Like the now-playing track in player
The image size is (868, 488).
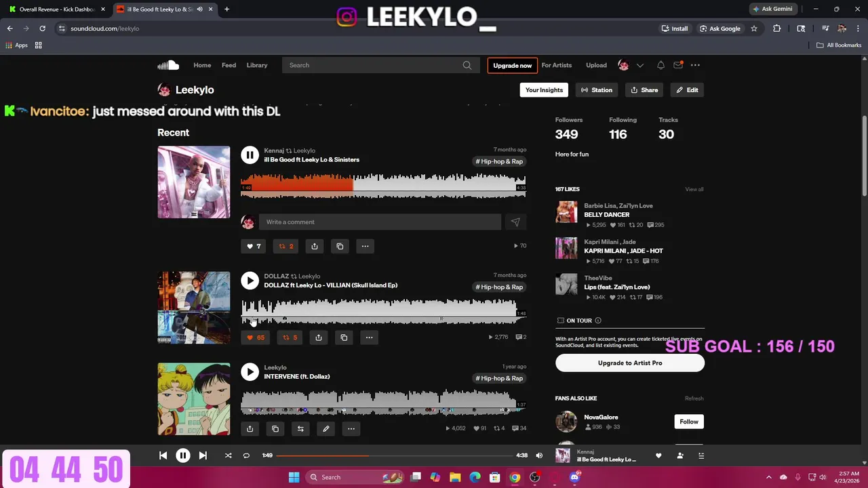(658, 455)
